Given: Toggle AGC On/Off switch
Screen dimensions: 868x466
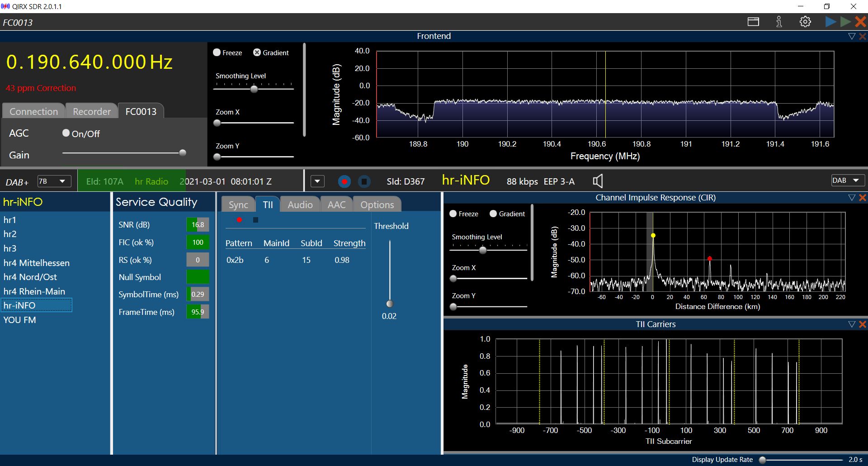Looking at the screenshot, I should tap(66, 133).
